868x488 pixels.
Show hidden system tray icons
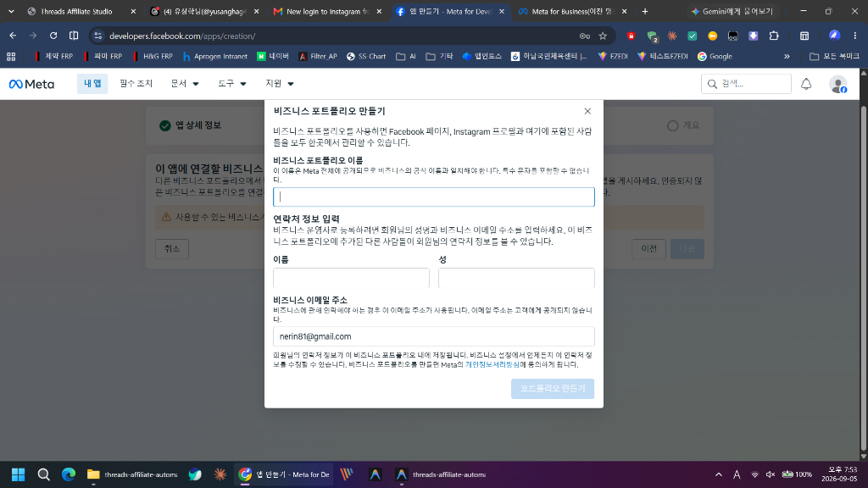tap(719, 474)
